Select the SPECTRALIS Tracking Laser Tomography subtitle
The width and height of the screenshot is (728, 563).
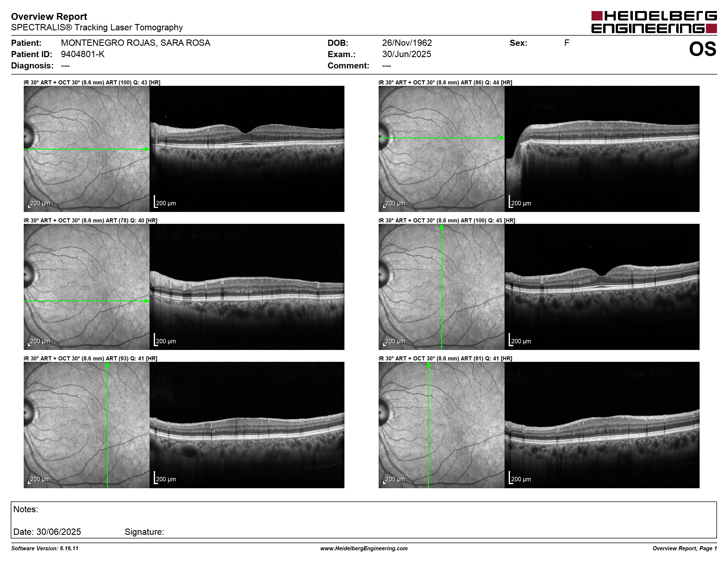coord(97,27)
